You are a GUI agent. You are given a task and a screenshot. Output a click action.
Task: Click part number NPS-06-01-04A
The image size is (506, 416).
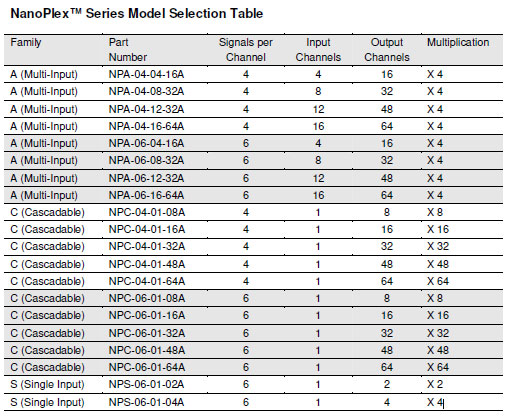point(146,402)
